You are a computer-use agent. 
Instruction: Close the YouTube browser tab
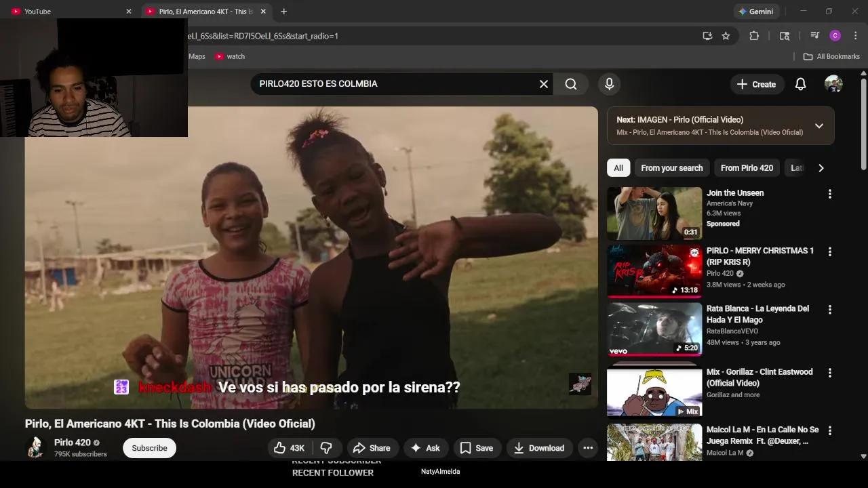pyautogui.click(x=129, y=12)
